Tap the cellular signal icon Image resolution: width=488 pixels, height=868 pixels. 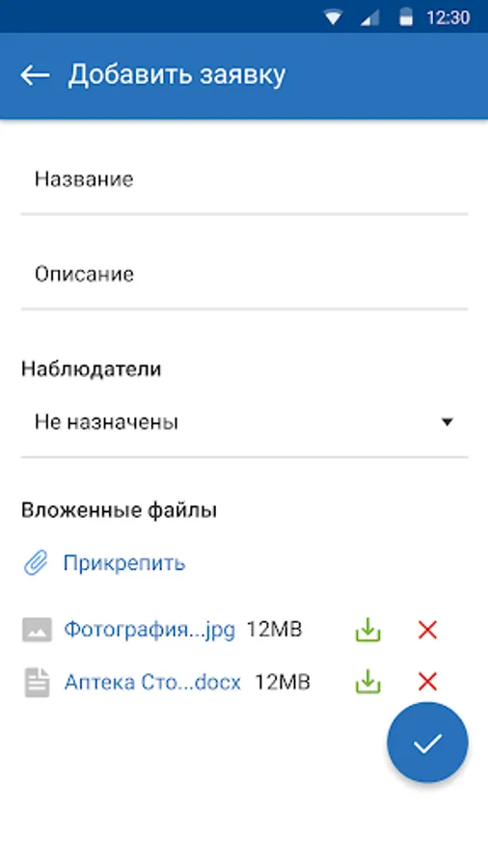369,17
